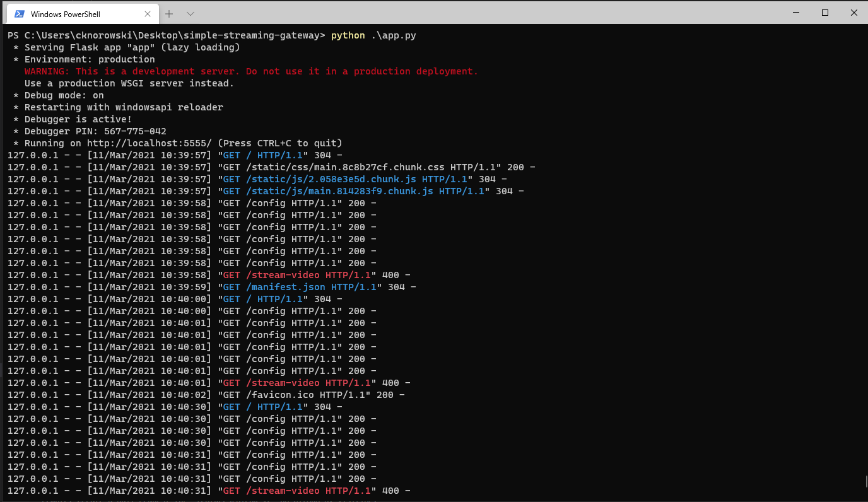Click the GET /favicon.ico log entry
The width and height of the screenshot is (868, 502).
click(x=206, y=395)
